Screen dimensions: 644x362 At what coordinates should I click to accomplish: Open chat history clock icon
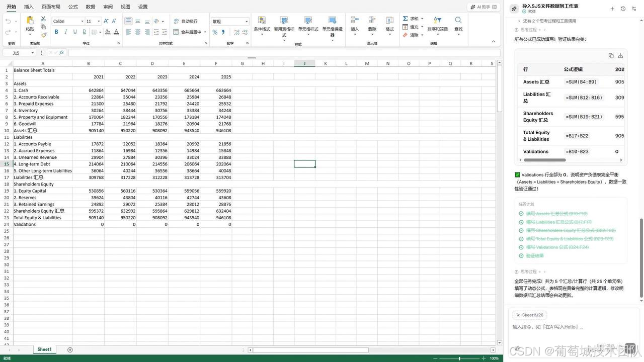click(623, 9)
